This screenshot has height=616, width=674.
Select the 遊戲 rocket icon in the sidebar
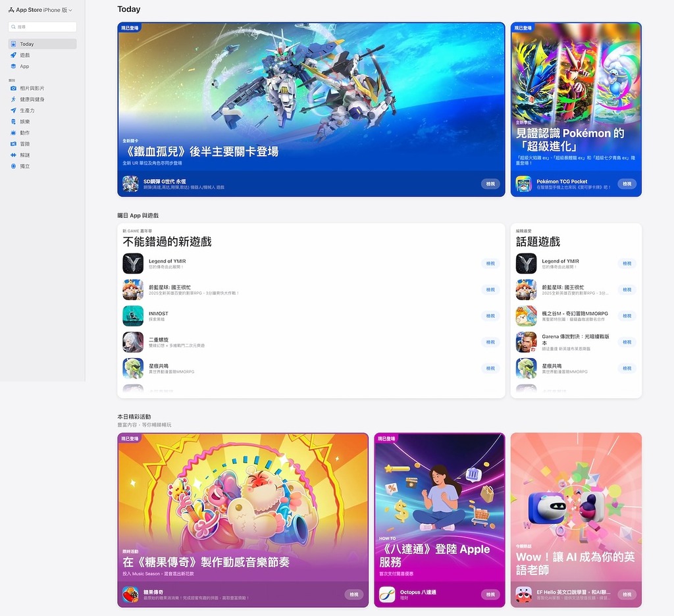point(14,55)
